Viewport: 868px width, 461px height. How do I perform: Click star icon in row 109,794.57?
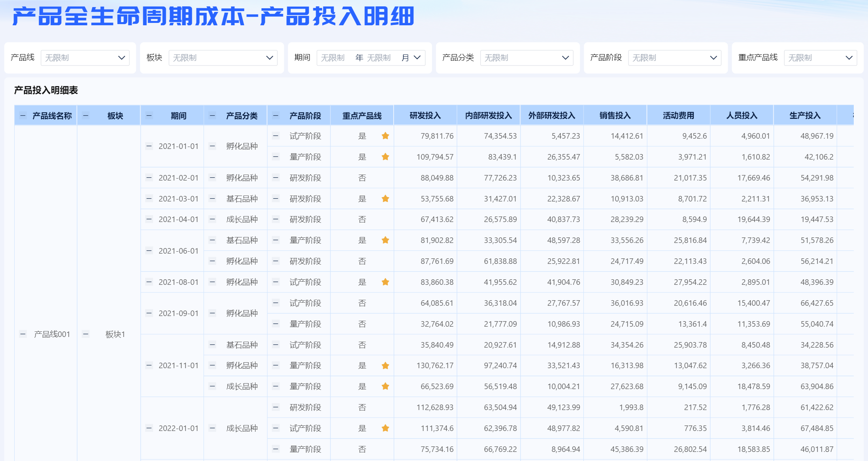coord(385,157)
